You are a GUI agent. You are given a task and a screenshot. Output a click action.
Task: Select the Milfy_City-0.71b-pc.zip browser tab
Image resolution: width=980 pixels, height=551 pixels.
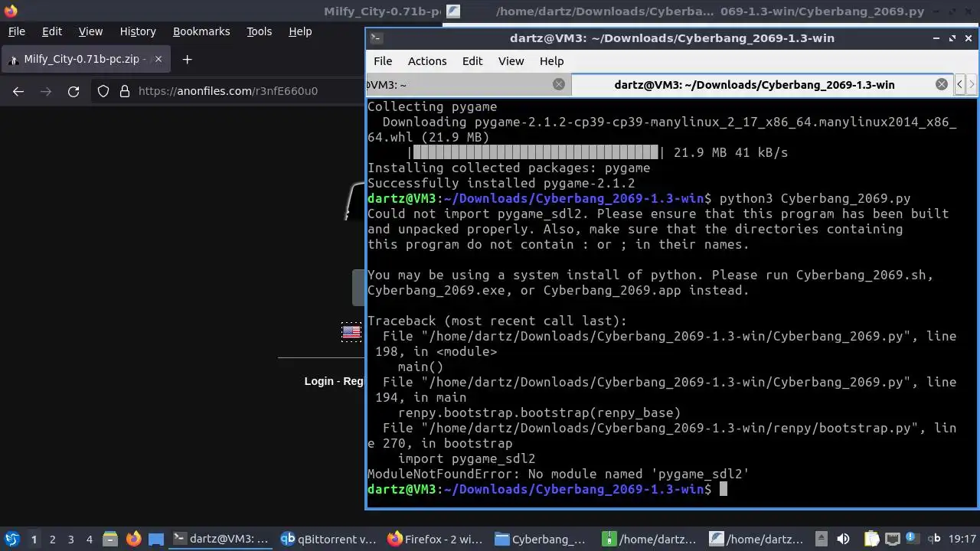[84, 59]
